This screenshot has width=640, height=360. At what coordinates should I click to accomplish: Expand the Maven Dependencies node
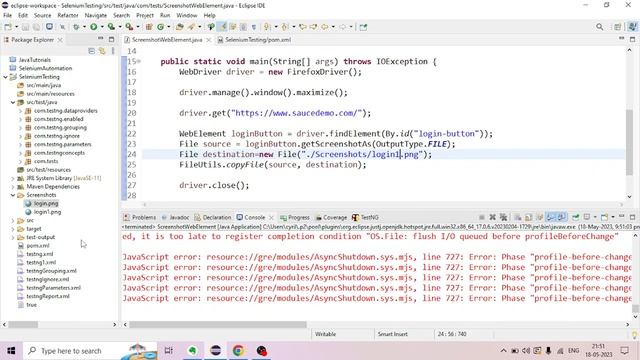point(13,187)
